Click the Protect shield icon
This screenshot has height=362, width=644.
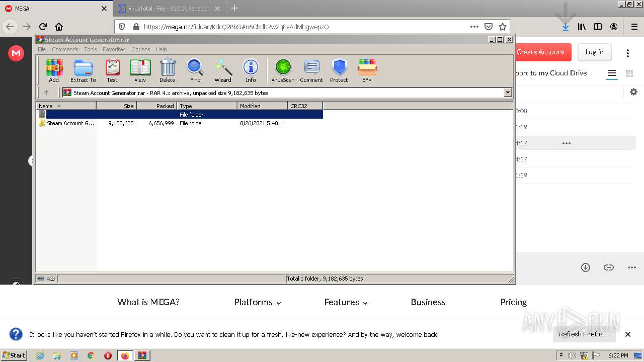click(x=339, y=70)
